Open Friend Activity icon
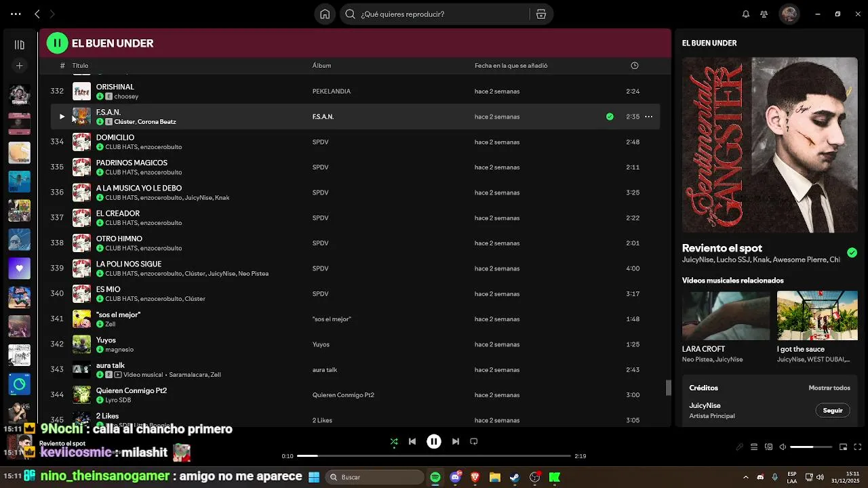Image resolution: width=868 pixels, height=488 pixels. click(x=764, y=14)
